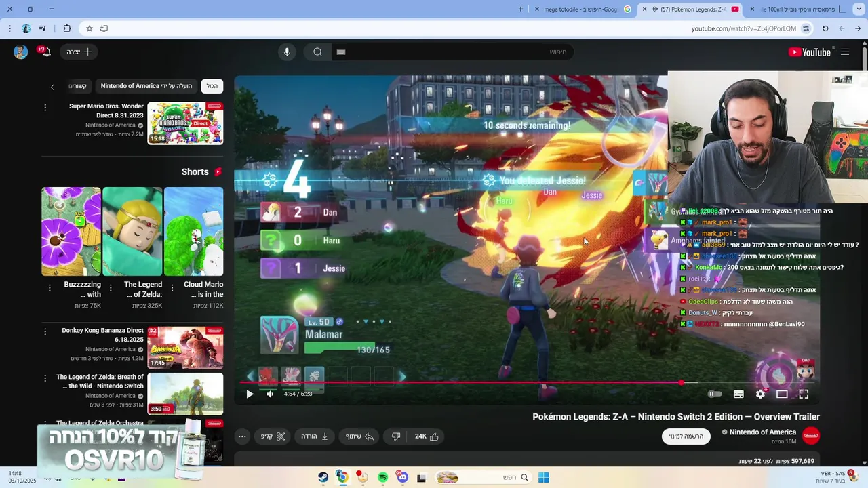Click the YouTube search field

[453, 52]
